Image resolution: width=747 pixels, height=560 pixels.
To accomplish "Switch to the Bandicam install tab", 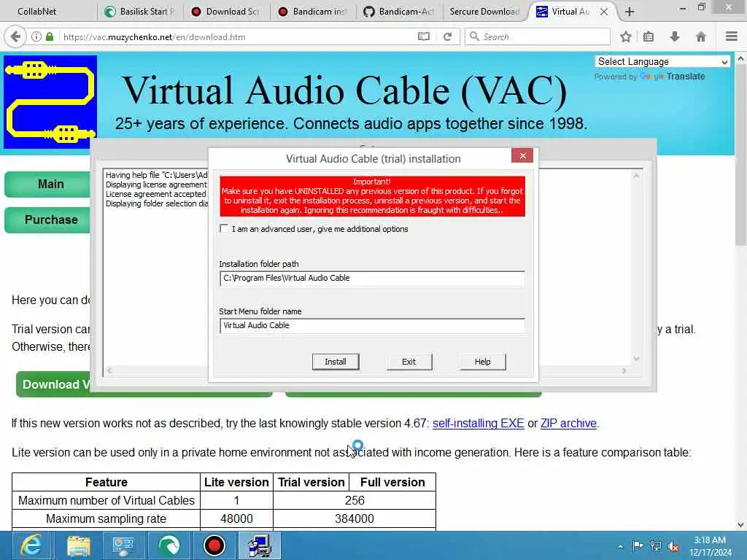I will 312,12.
